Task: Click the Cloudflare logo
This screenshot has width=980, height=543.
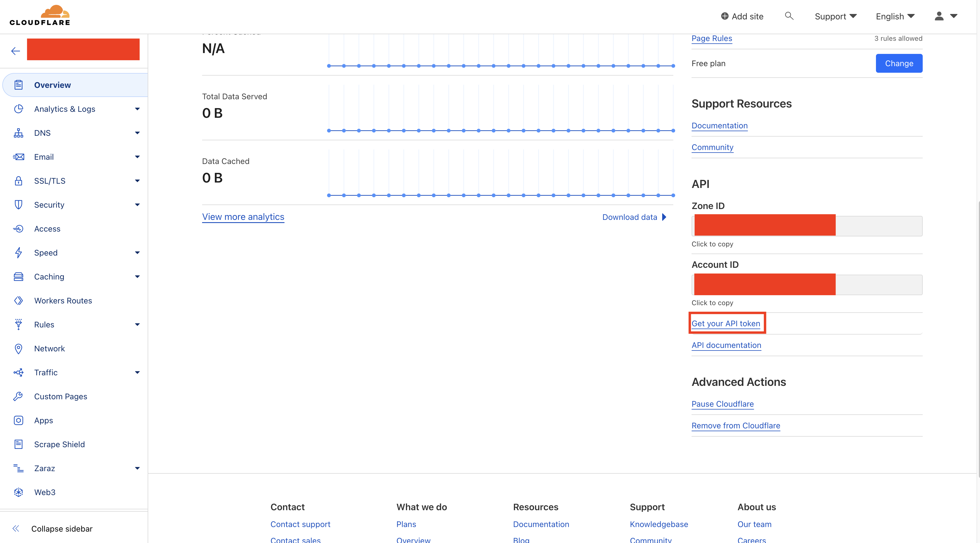Action: pos(40,15)
